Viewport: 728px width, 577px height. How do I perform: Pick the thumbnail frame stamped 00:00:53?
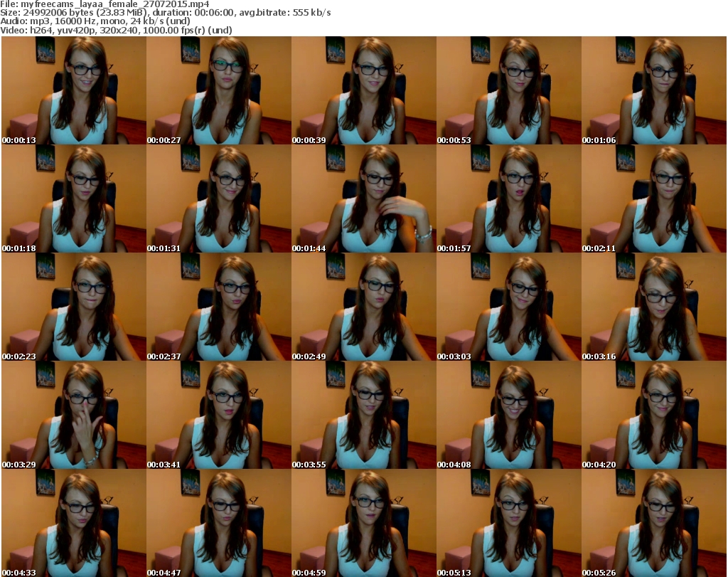coord(509,90)
